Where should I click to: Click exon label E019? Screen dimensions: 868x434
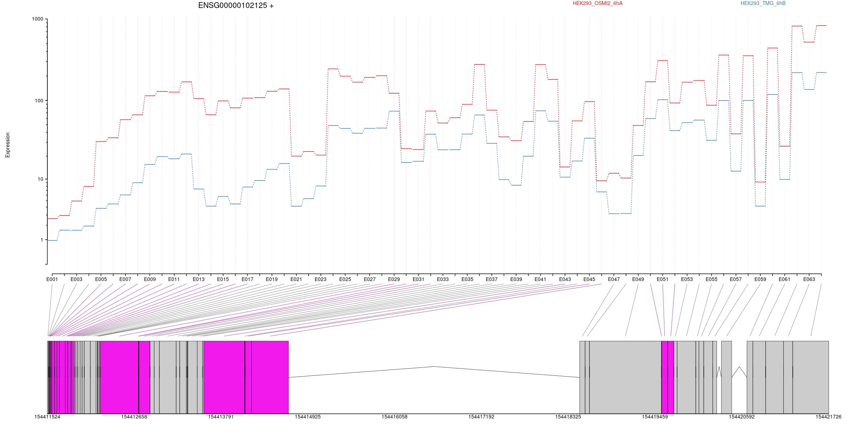[x=272, y=279]
